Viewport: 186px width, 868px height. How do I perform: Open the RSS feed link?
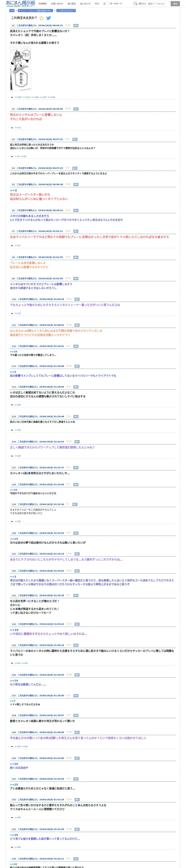tap(97, 4)
